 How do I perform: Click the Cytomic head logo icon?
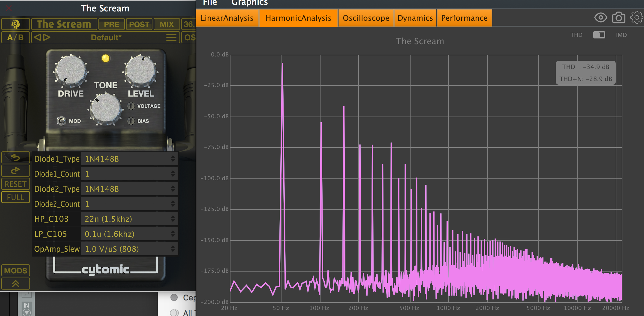(x=16, y=24)
